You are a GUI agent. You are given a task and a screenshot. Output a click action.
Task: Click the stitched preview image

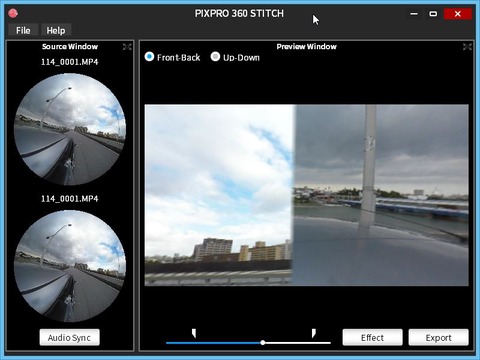tap(306, 195)
